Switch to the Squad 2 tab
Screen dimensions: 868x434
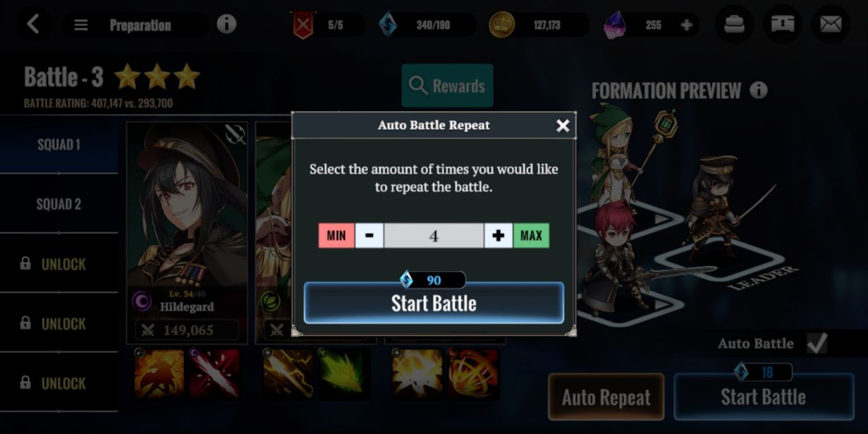(x=59, y=203)
